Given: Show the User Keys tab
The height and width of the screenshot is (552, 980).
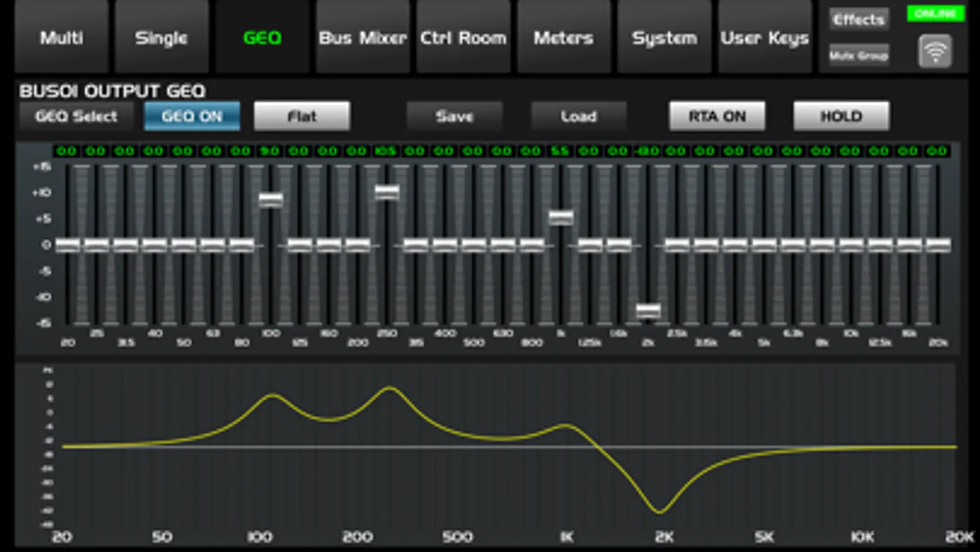Looking at the screenshot, I should click(x=764, y=37).
